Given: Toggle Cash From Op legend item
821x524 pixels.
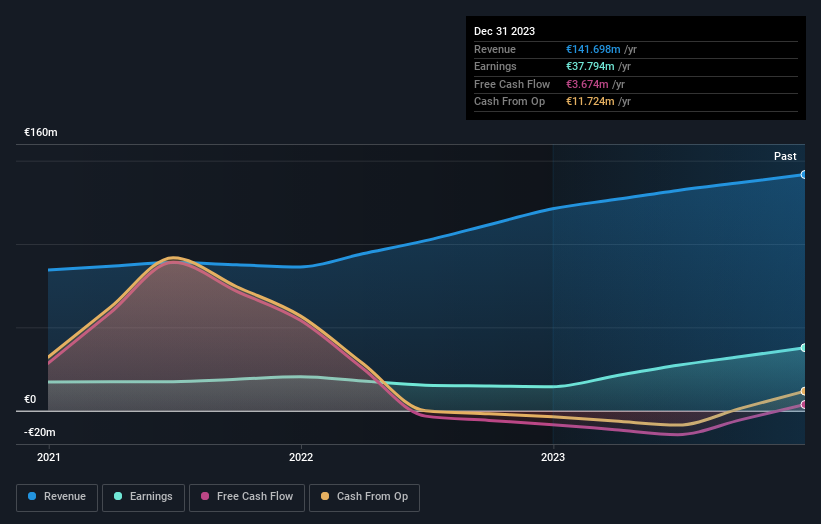Looking at the screenshot, I should (x=364, y=497).
